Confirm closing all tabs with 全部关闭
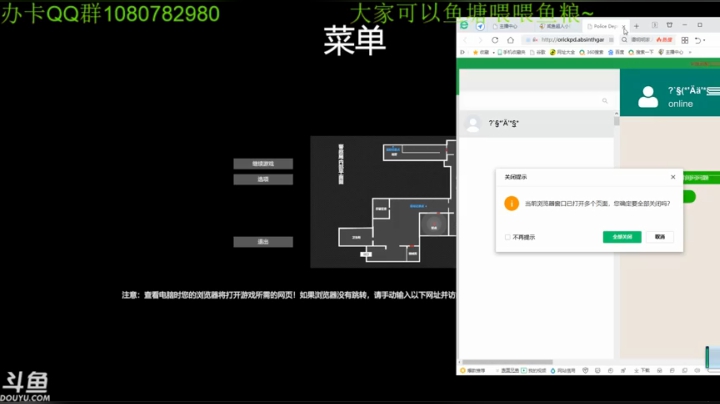 622,237
